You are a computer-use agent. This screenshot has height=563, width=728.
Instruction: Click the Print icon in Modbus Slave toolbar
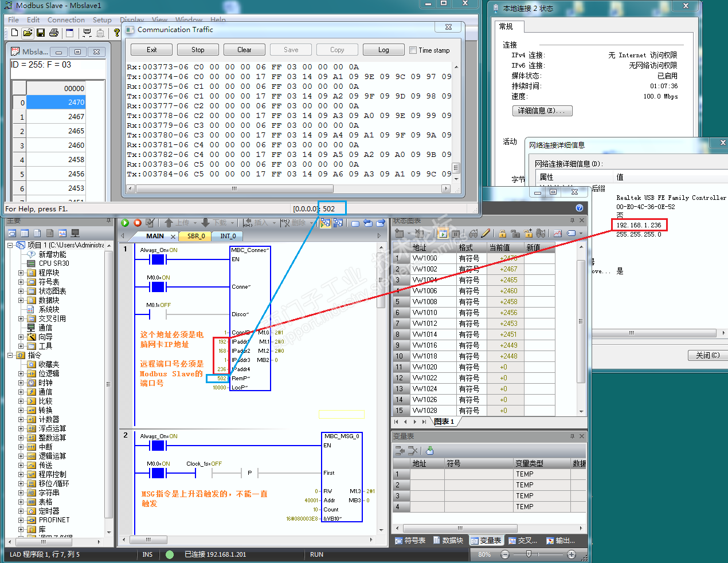click(54, 33)
